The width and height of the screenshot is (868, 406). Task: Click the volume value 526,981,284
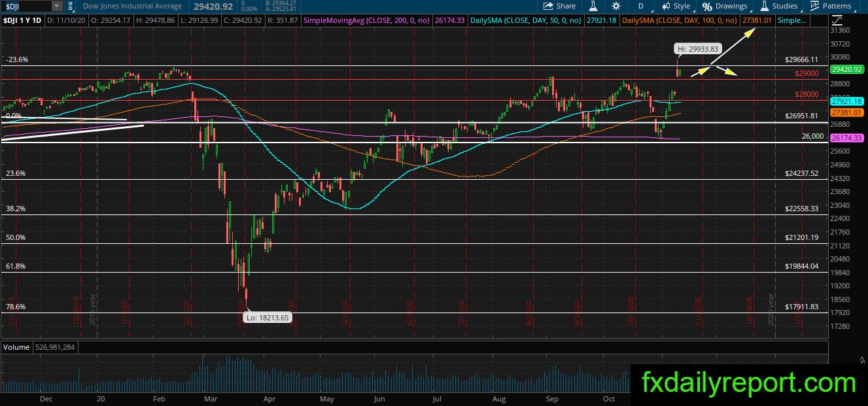tap(56, 347)
